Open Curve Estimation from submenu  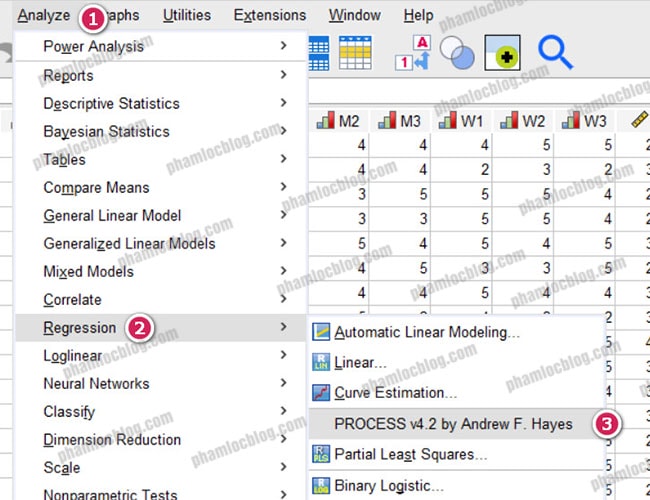[395, 393]
